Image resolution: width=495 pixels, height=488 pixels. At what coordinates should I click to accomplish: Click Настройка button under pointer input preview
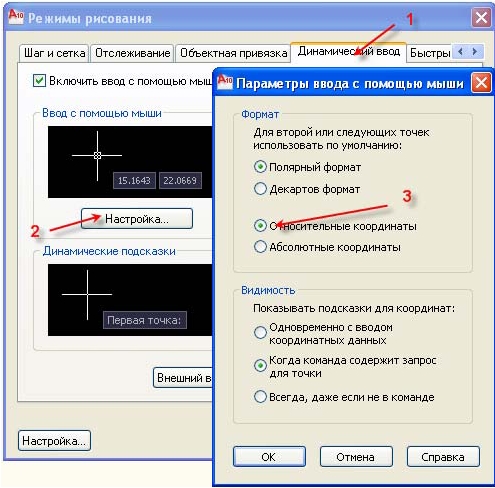click(x=137, y=219)
